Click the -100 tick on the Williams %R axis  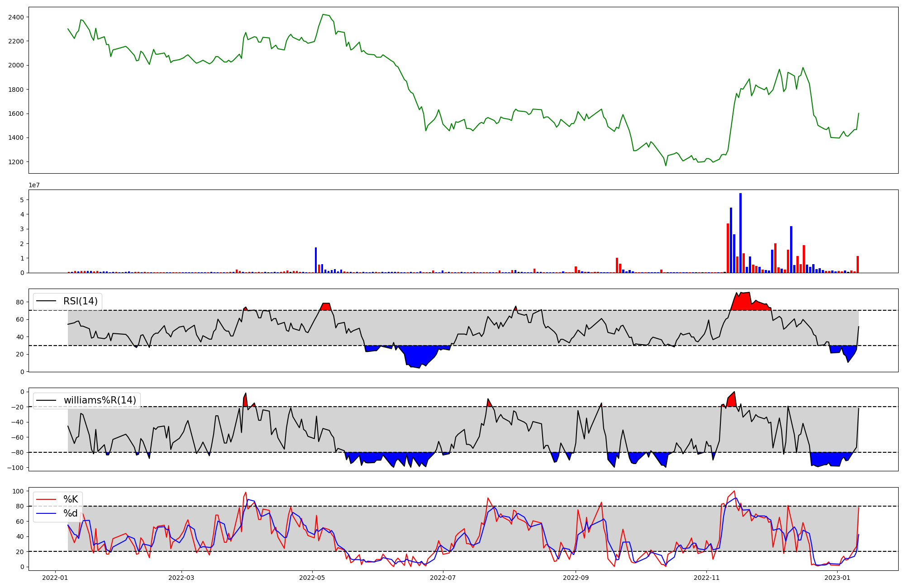pyautogui.click(x=15, y=468)
